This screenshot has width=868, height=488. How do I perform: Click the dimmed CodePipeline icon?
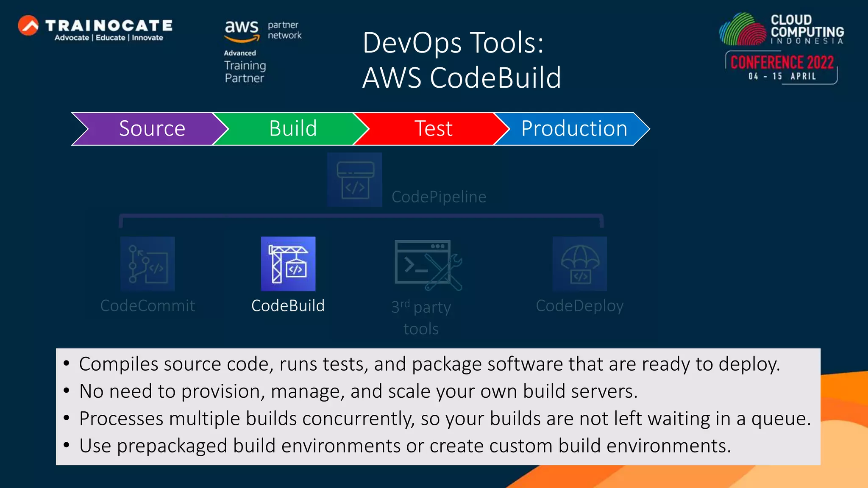tap(355, 180)
